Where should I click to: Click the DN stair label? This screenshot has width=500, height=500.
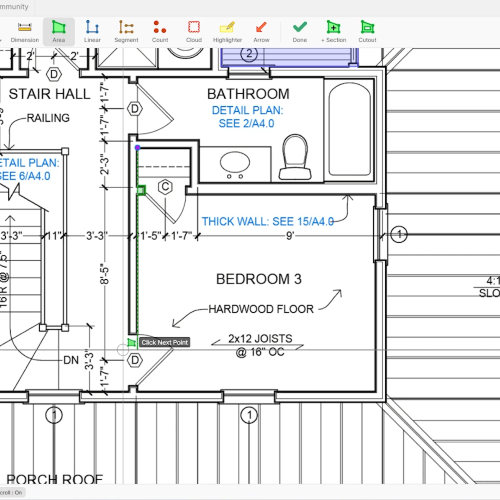71,360
